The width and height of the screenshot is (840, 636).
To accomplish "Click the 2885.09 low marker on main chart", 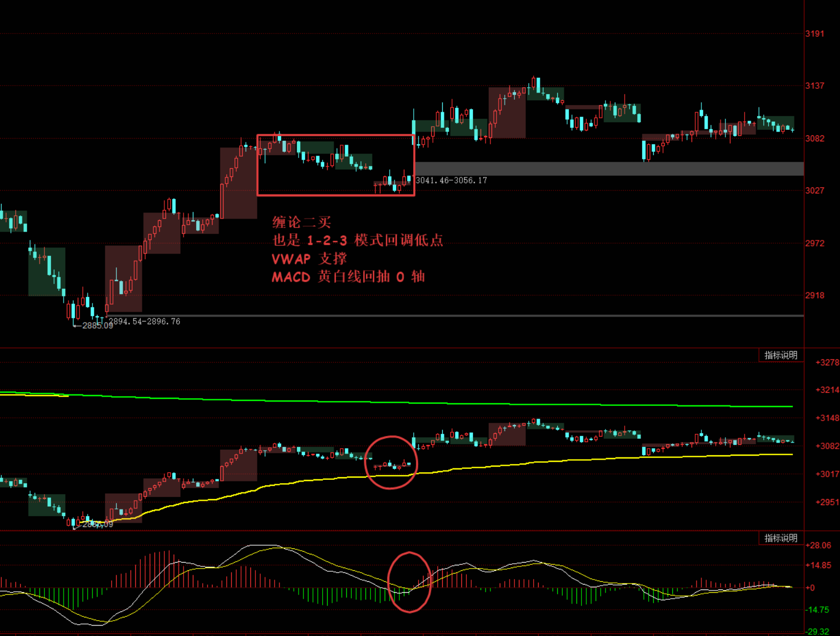I will pos(97,326).
